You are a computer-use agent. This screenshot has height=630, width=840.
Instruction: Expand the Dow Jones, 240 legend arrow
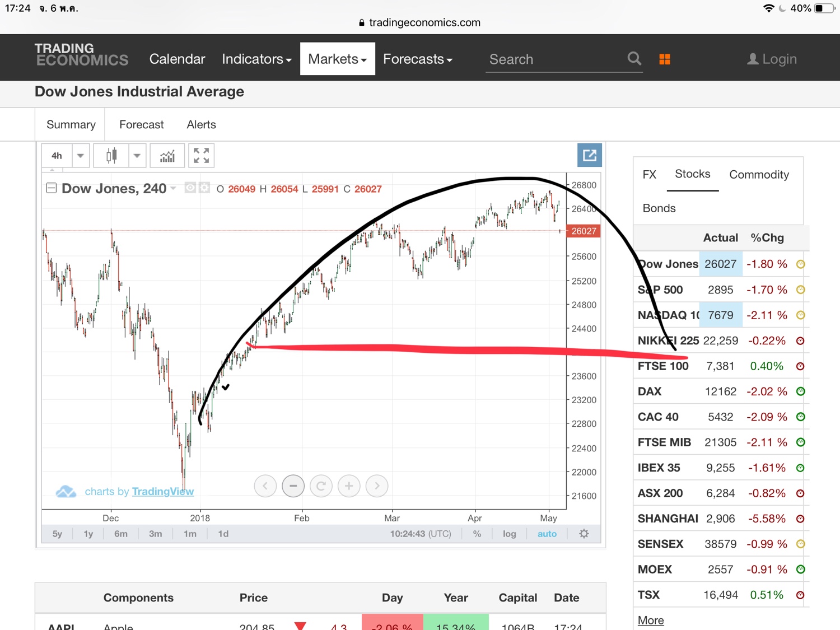click(x=174, y=188)
